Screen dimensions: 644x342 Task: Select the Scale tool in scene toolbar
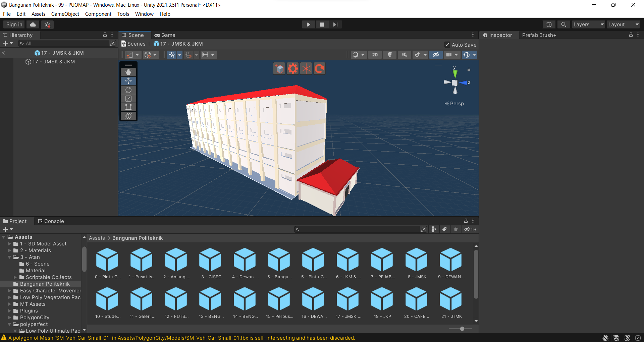tap(128, 99)
